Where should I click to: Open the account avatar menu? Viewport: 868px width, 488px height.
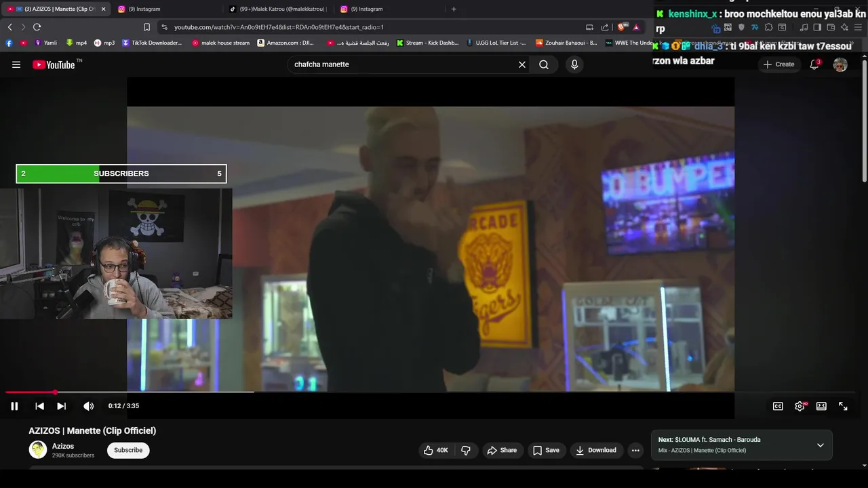pyautogui.click(x=840, y=64)
